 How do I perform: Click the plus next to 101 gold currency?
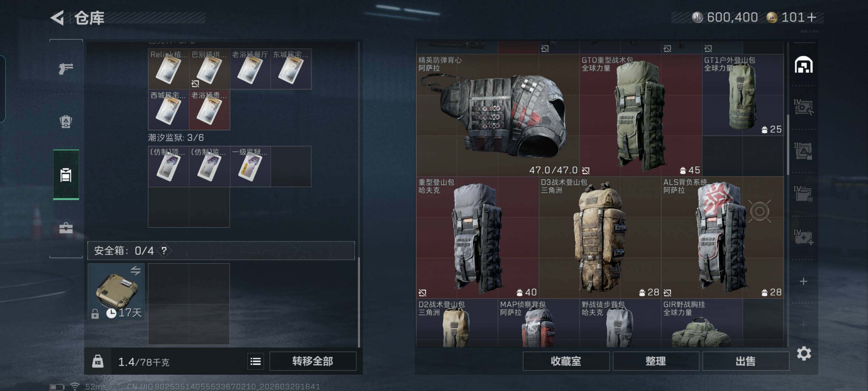811,17
